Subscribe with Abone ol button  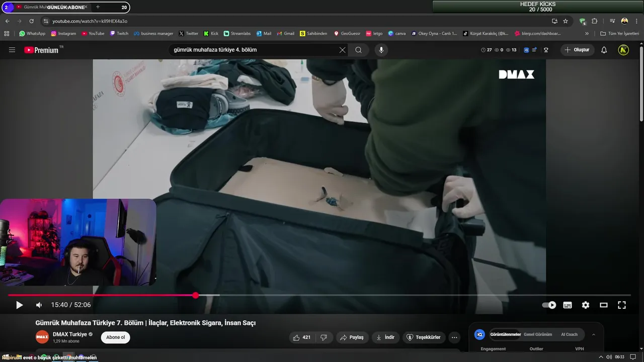coord(115,337)
